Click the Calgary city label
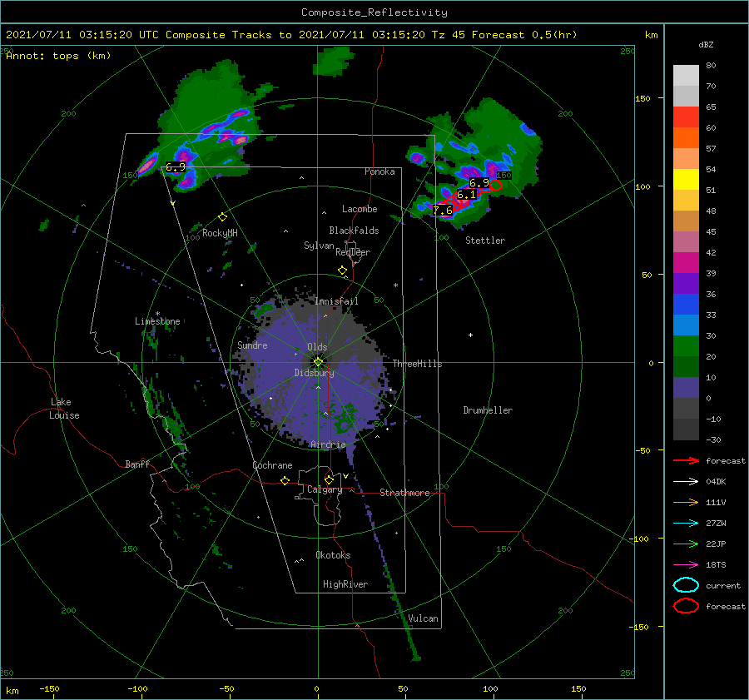 pyautogui.click(x=325, y=489)
